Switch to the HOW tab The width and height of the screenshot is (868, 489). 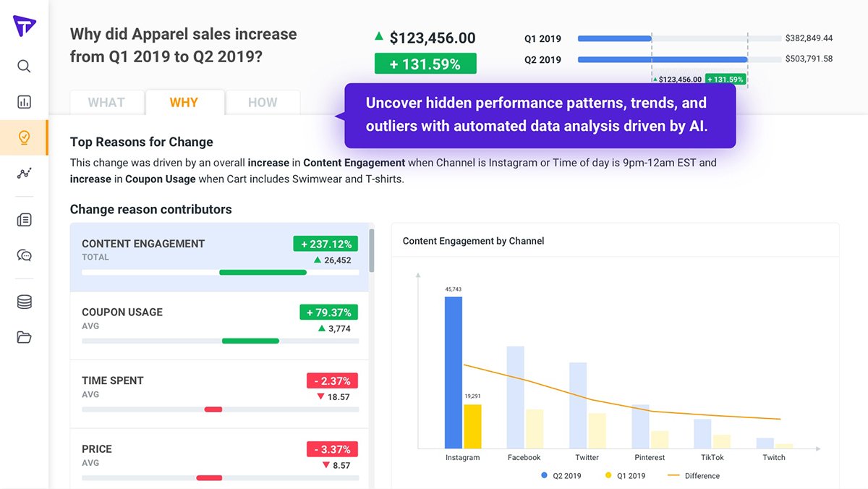tap(263, 102)
